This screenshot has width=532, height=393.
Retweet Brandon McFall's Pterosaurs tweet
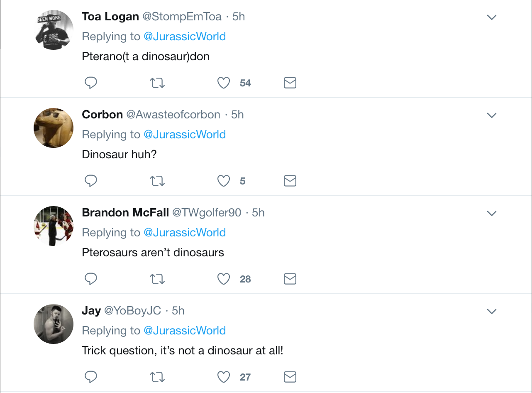pyautogui.click(x=157, y=279)
